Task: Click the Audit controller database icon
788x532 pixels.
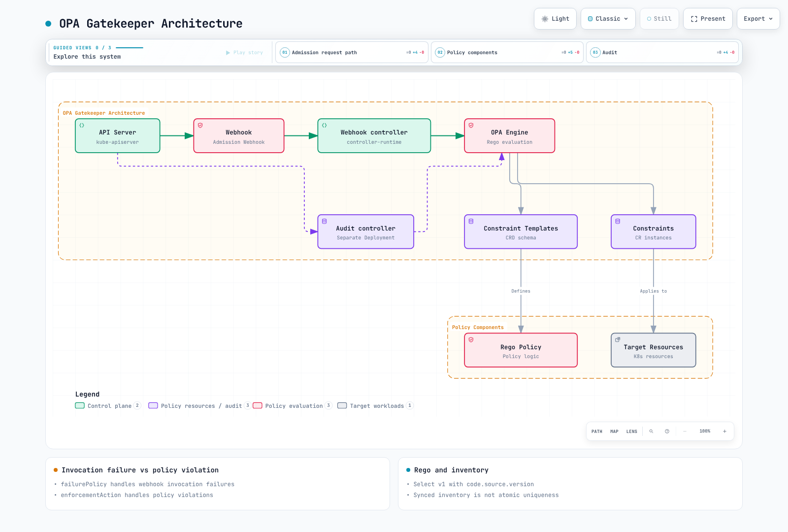Action: point(325,221)
